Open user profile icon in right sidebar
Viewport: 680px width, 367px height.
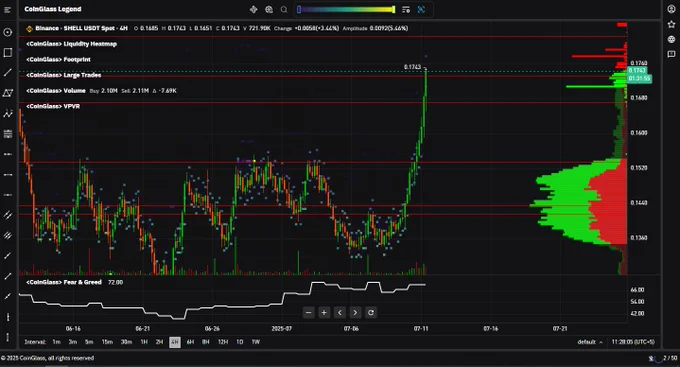[x=671, y=10]
